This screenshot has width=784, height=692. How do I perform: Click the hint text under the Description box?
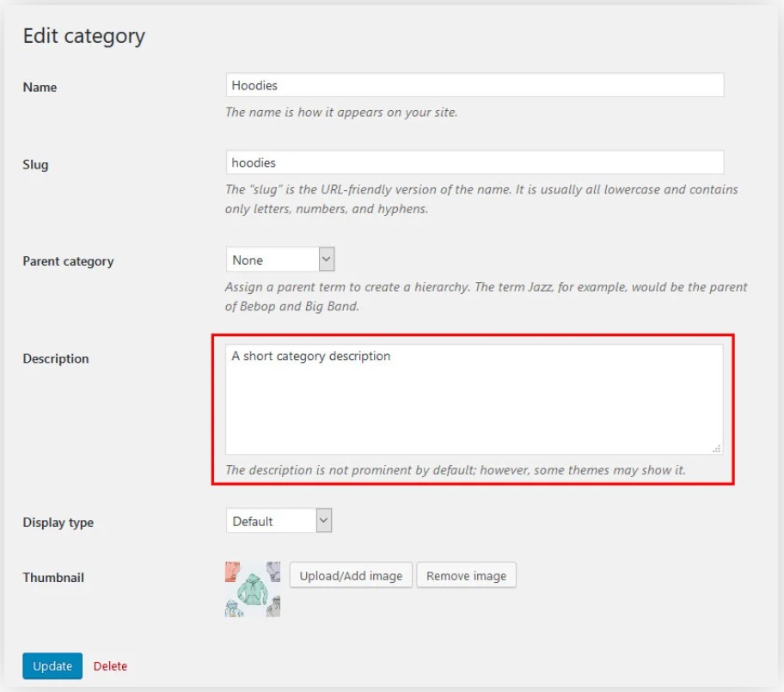pyautogui.click(x=455, y=470)
